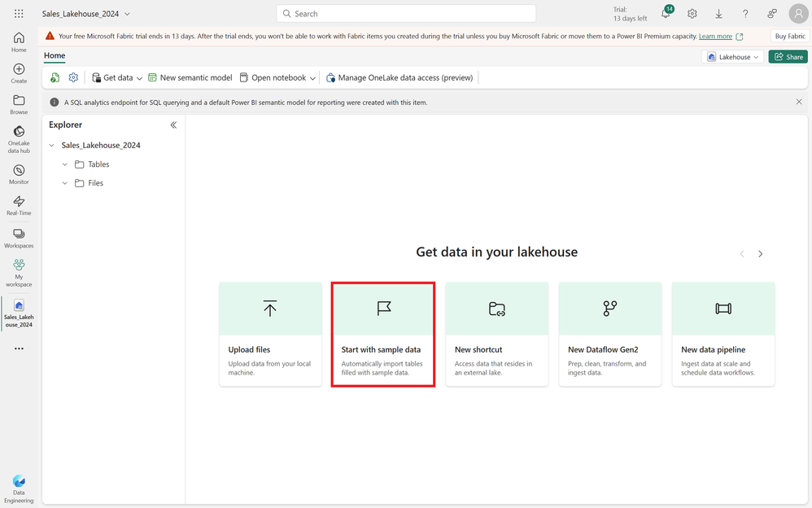Open the feedback icon
Screen dimensions: 812x508
772,14
